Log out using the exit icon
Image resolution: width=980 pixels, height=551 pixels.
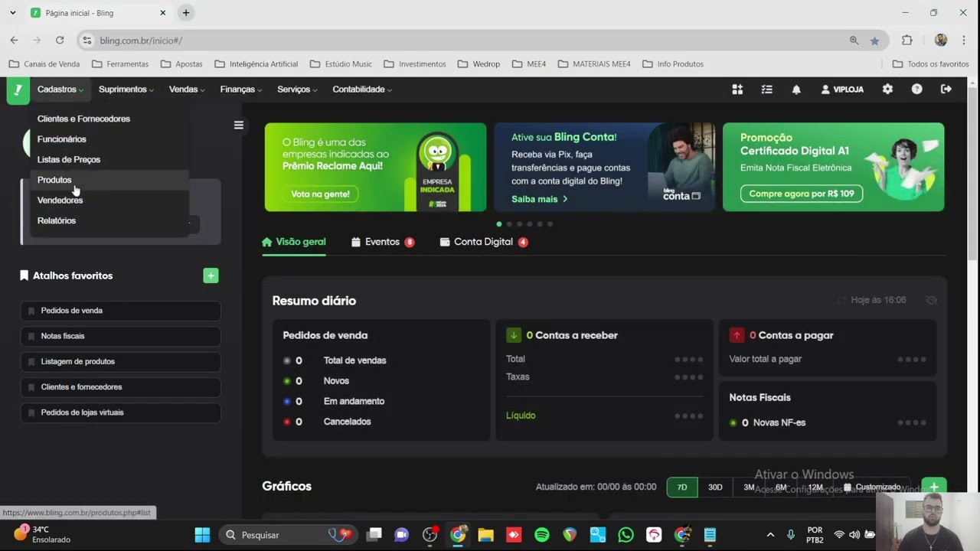click(x=946, y=90)
